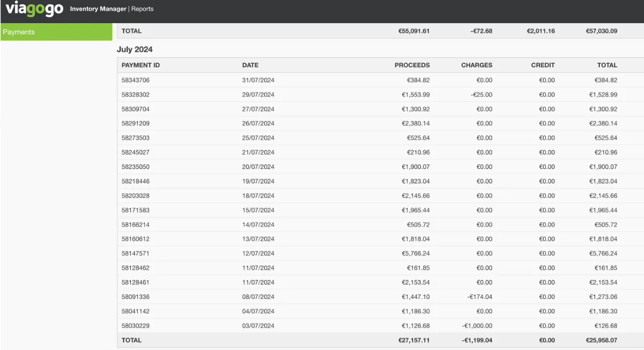Open payment ID 58328302

coord(135,95)
